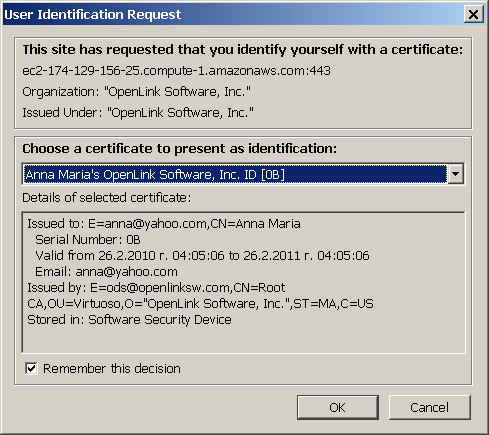Image resolution: width=489 pixels, height=435 pixels.
Task: Click the site has requested certificate heading
Action: pos(243,50)
